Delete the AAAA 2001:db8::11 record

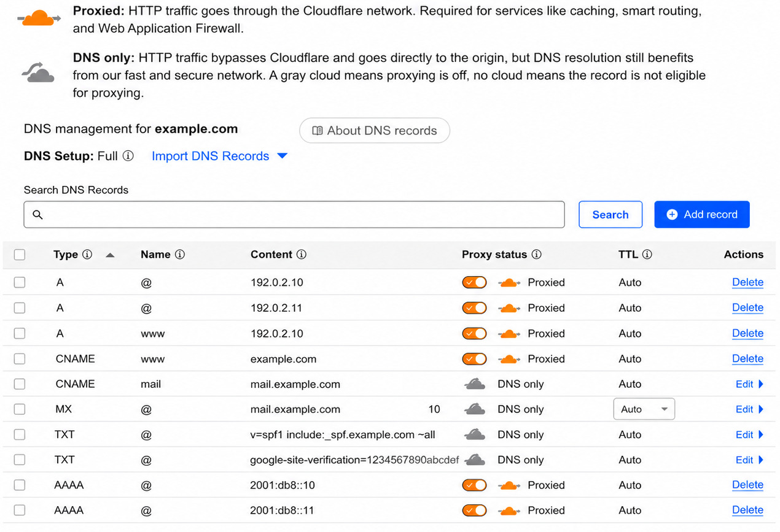point(747,511)
